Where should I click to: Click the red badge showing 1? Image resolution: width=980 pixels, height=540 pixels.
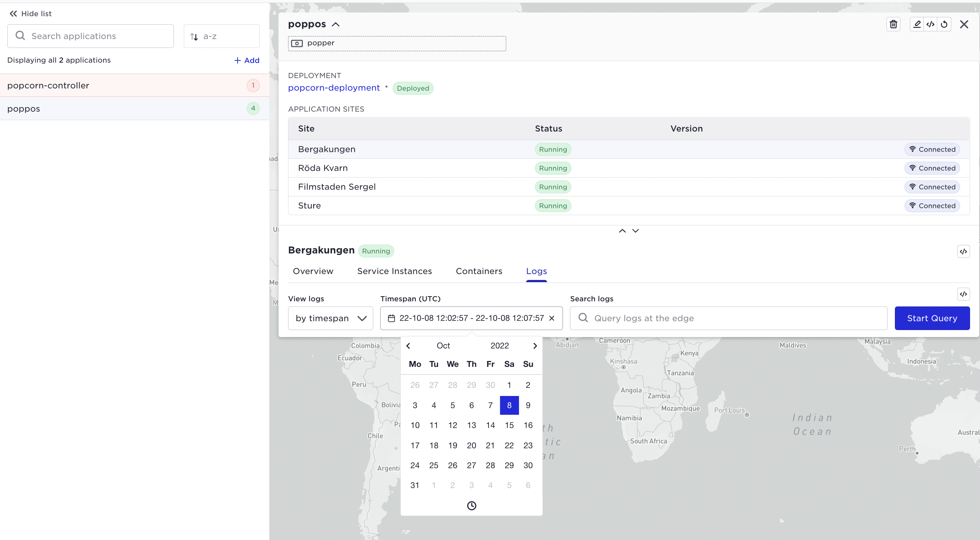tap(253, 85)
